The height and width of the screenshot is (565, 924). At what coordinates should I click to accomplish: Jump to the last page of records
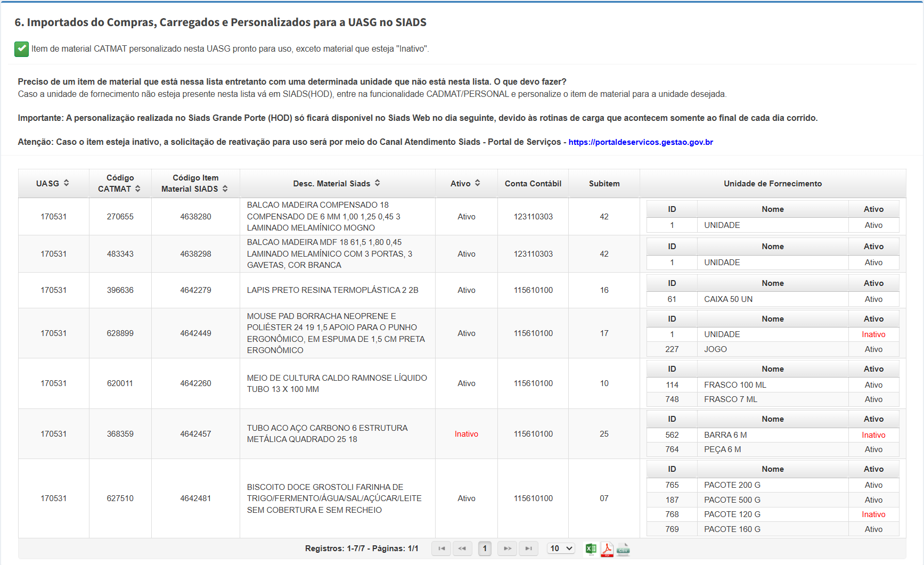pos(528,548)
